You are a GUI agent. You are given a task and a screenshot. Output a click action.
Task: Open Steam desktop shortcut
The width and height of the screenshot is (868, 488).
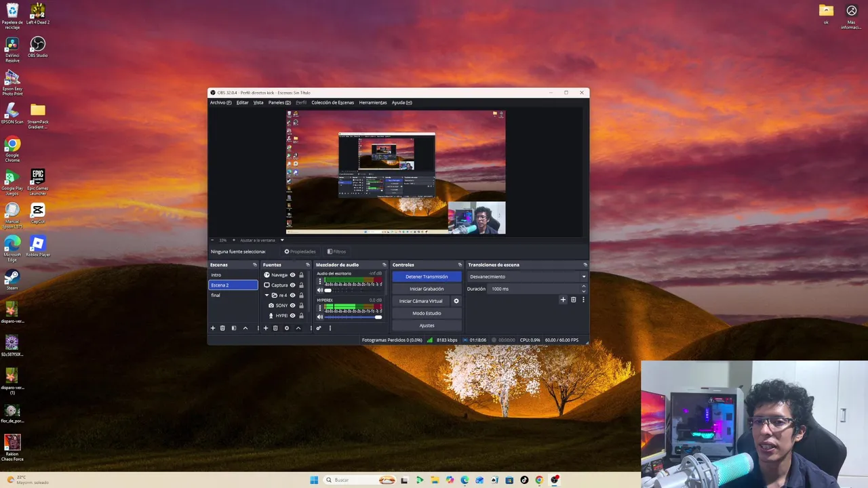click(12, 279)
